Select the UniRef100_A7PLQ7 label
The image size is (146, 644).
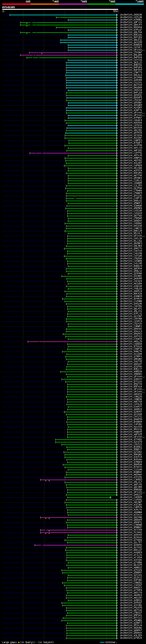(x=131, y=30)
